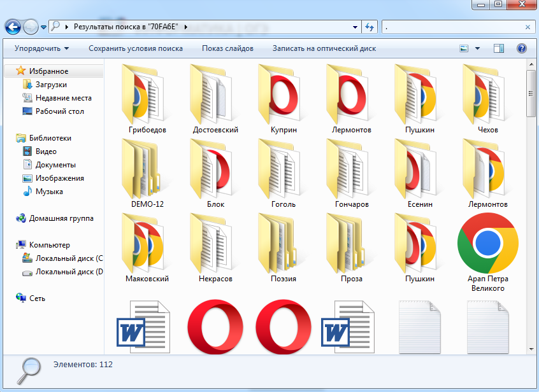Open the view options dropdown arrow
This screenshot has width=539, height=392.
click(x=477, y=48)
